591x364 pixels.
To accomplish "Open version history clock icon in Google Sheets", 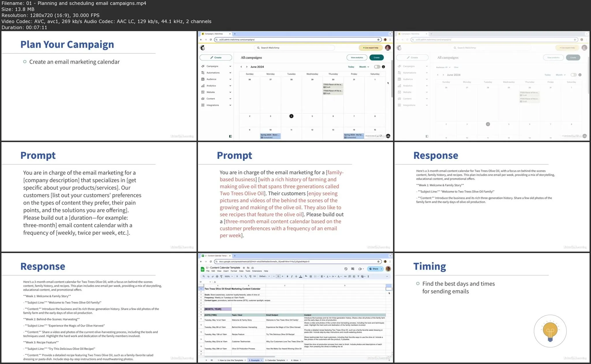I will [x=346, y=269].
